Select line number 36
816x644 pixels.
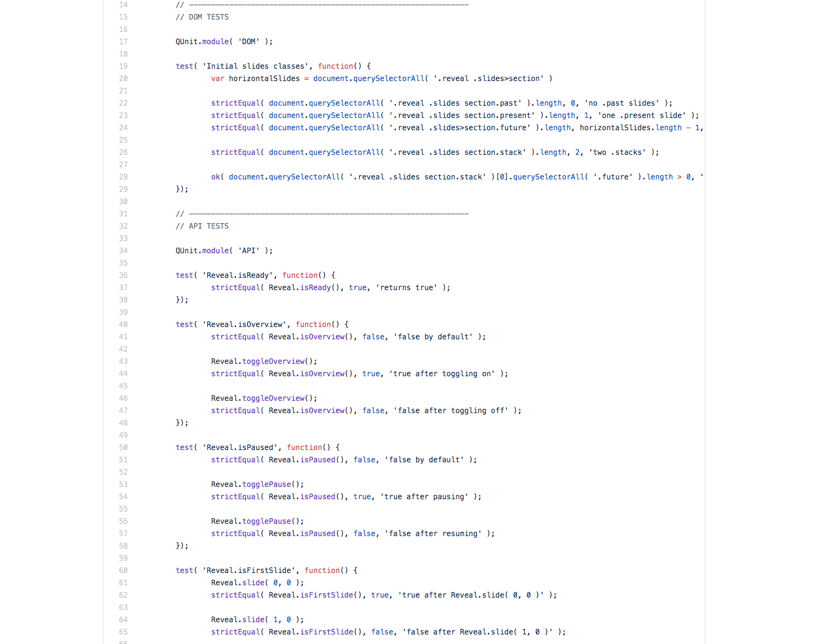[x=123, y=275]
